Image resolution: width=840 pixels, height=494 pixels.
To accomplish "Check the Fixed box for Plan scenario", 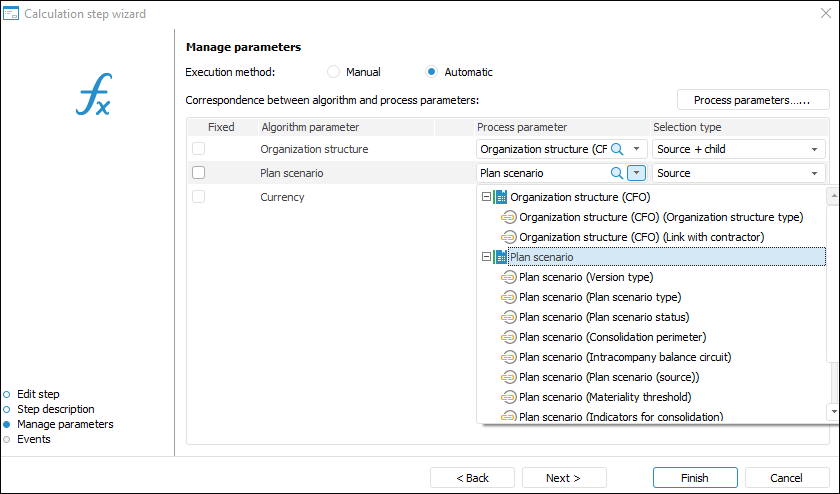I will [x=198, y=173].
